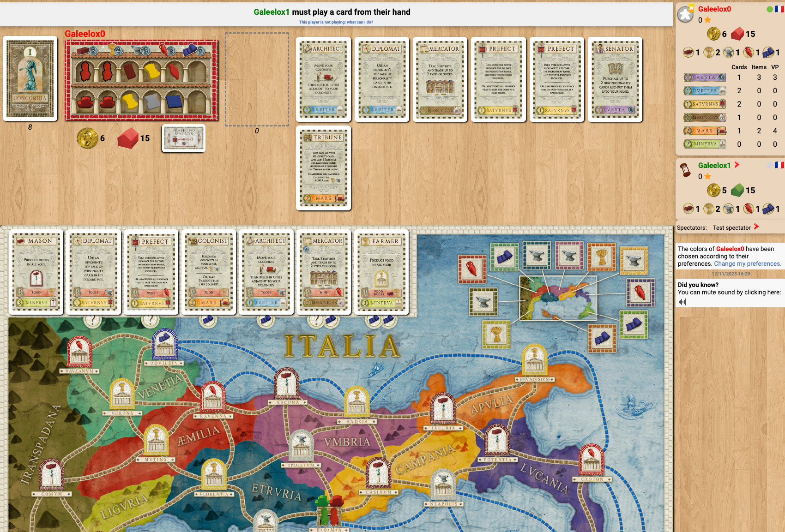785x532 pixels.
Task: Click the Concordia card on the left
Action: pos(30,78)
